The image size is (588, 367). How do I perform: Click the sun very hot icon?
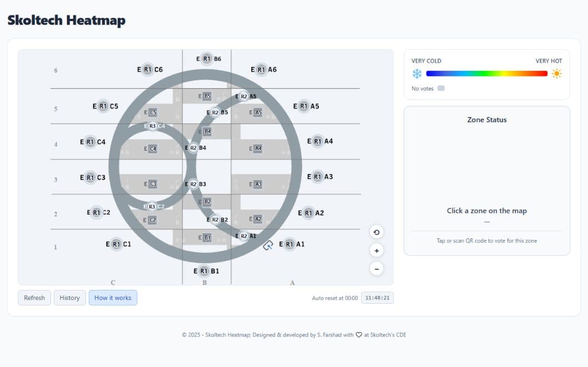556,74
